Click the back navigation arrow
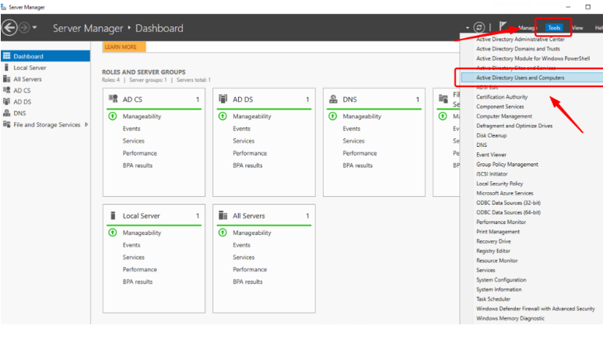 click(x=10, y=28)
